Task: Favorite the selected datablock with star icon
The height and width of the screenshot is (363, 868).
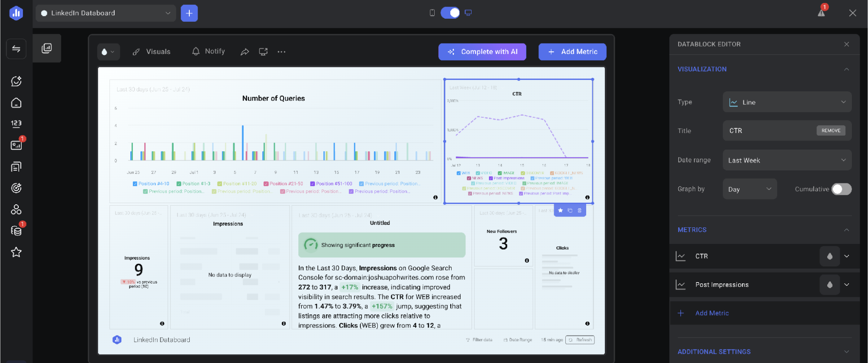Action: tap(561, 210)
